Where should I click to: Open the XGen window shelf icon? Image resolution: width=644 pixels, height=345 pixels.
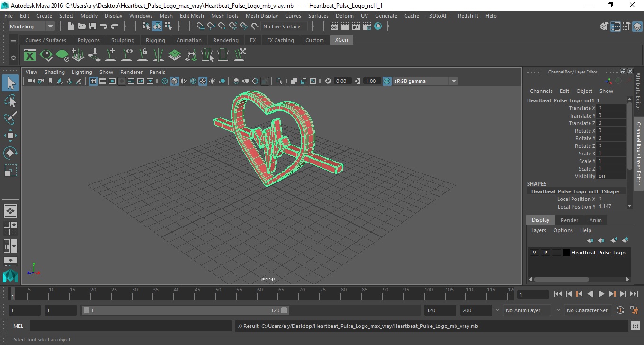(30, 55)
